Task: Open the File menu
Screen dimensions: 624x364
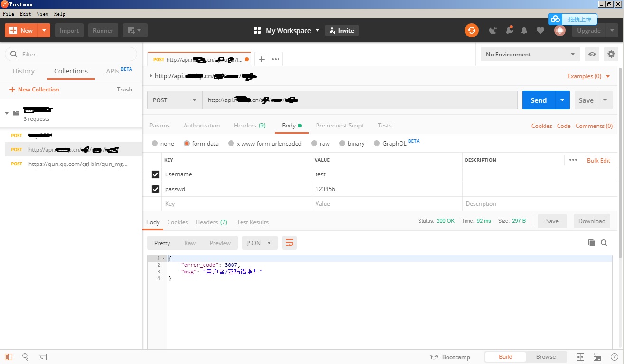Action: coord(9,14)
